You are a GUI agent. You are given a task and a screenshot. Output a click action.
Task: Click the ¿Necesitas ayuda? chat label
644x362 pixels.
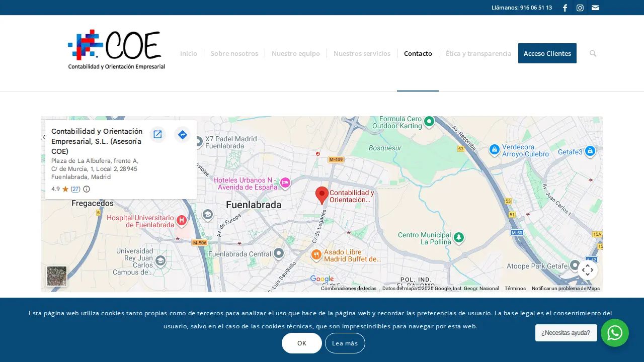[566, 333]
